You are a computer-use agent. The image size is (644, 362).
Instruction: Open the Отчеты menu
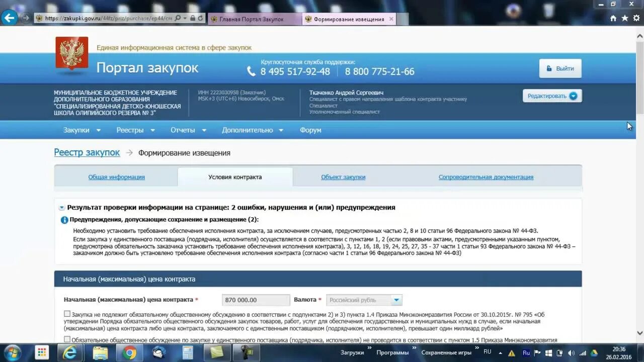point(188,130)
